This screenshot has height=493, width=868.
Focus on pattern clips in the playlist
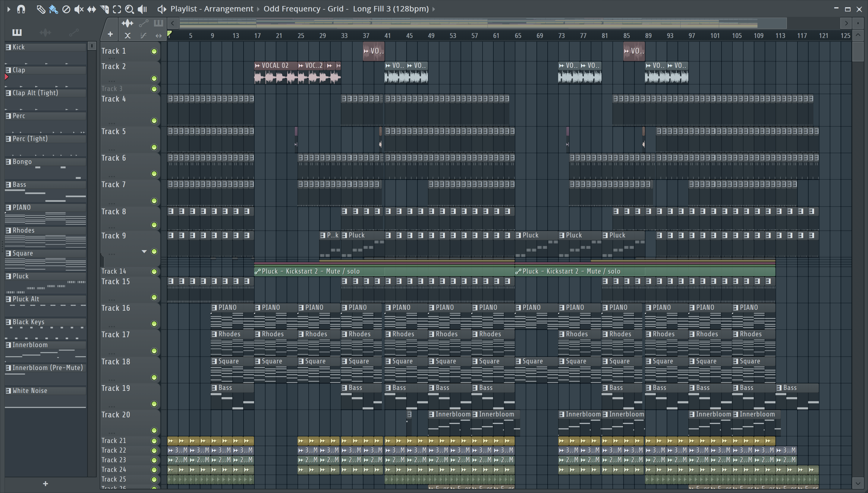[158, 24]
